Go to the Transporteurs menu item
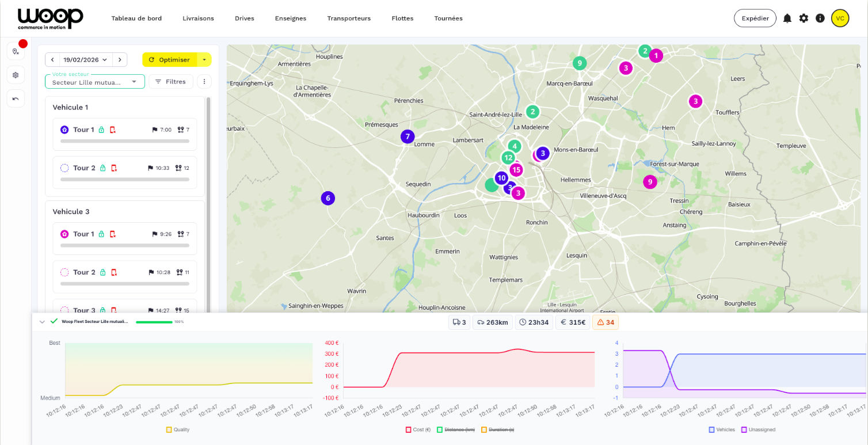Screen dimensions: 868x445 (349, 18)
